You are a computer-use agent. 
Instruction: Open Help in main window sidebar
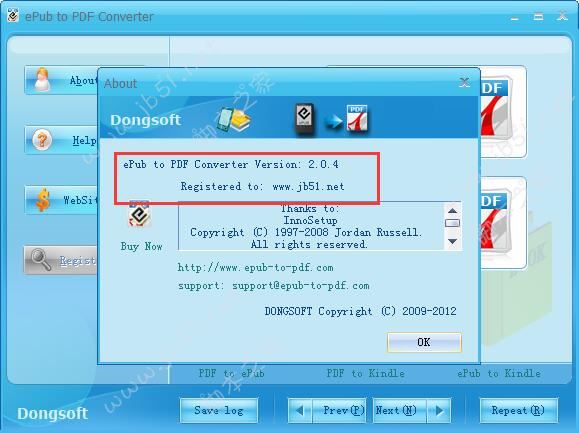coord(61,140)
